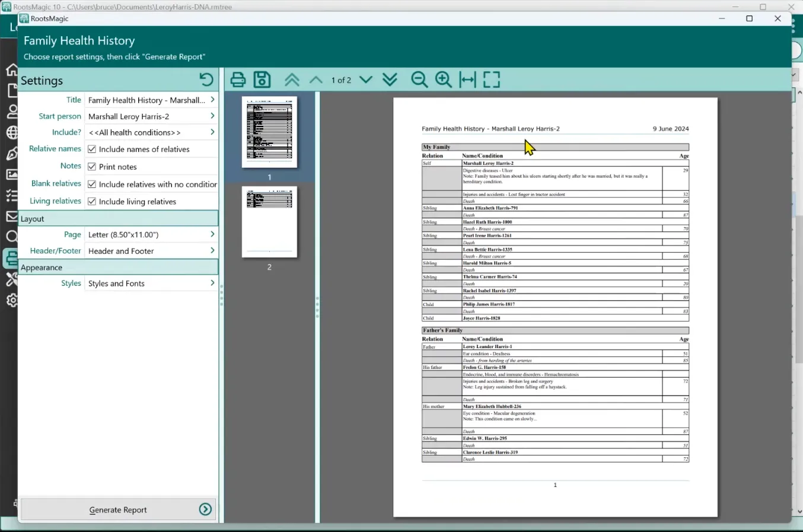Image resolution: width=803 pixels, height=532 pixels.
Task: Open the Page size Letter option
Action: click(x=151, y=235)
